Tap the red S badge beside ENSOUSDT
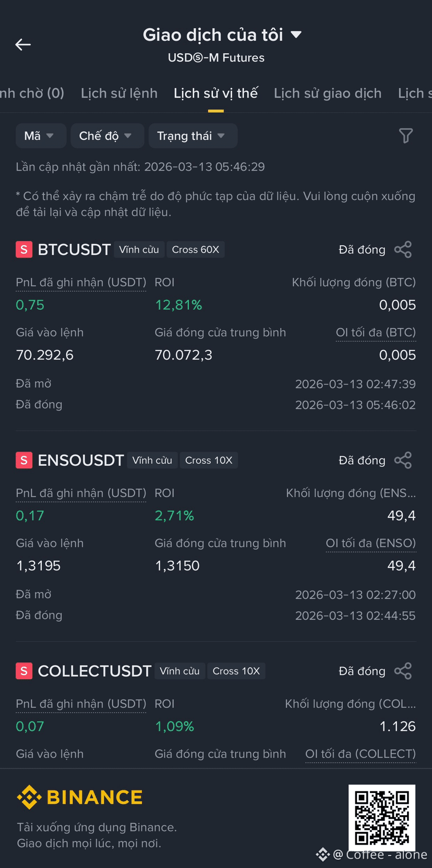 point(24,461)
